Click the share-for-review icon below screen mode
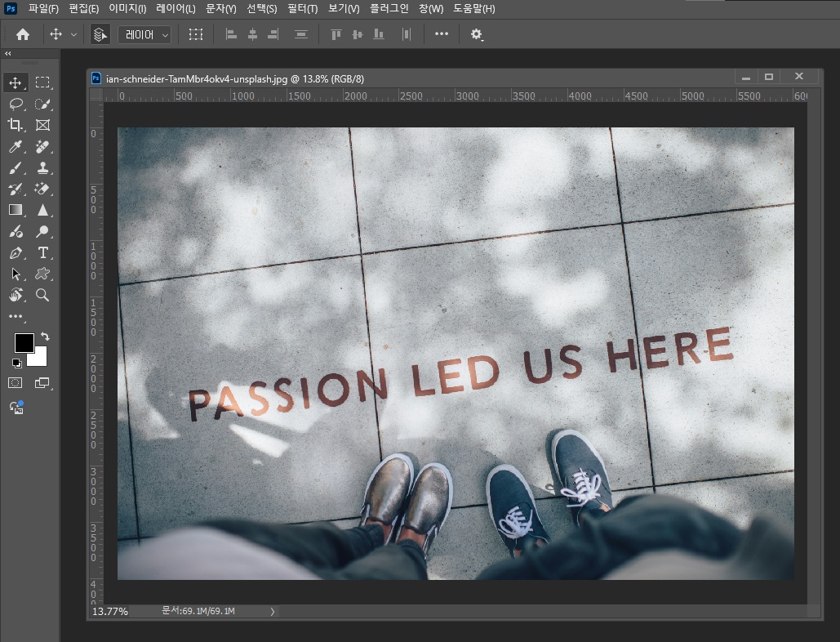 click(x=16, y=408)
